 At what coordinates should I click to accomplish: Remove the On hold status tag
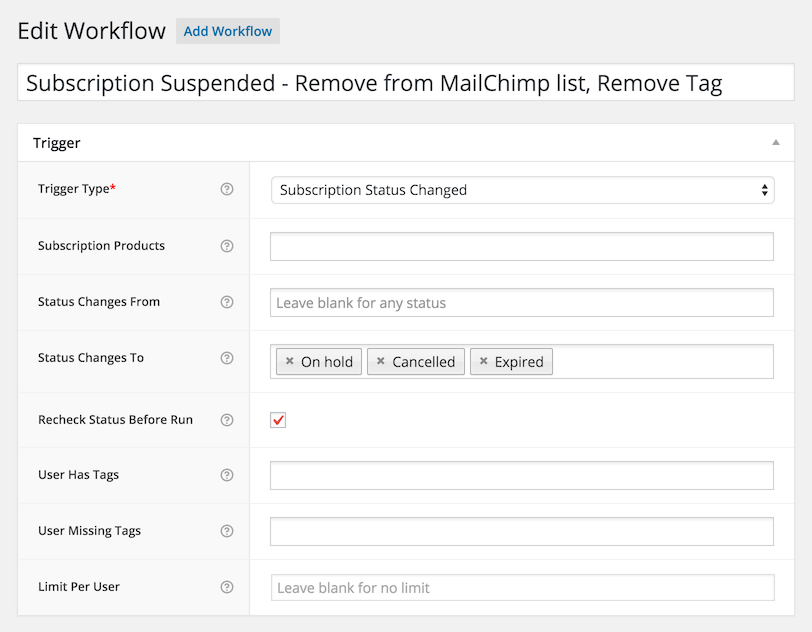click(290, 362)
